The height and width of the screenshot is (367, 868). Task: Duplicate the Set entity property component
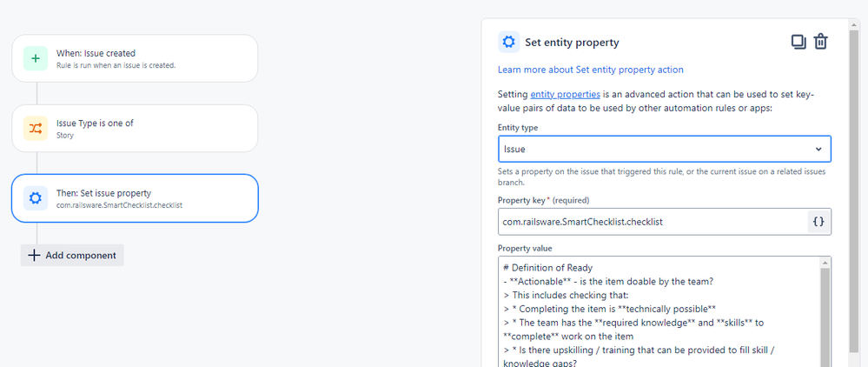pyautogui.click(x=798, y=42)
